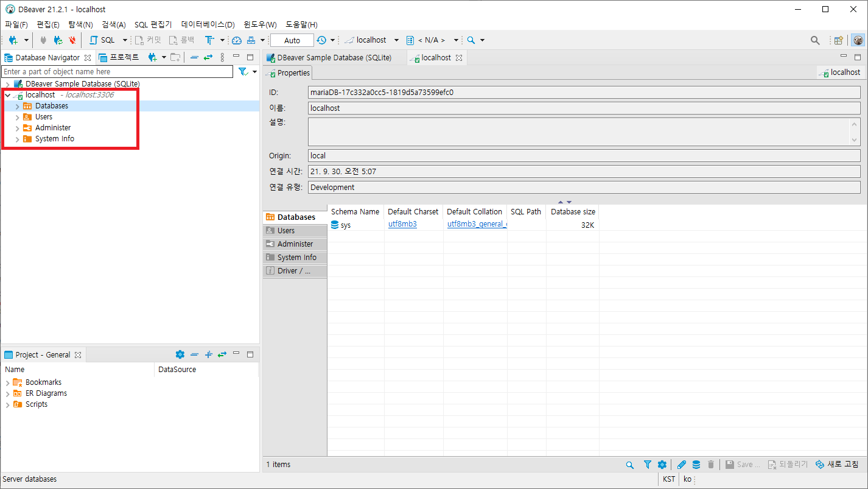Open the Navigator view menu three-dots icon
868x489 pixels.
pos(222,57)
